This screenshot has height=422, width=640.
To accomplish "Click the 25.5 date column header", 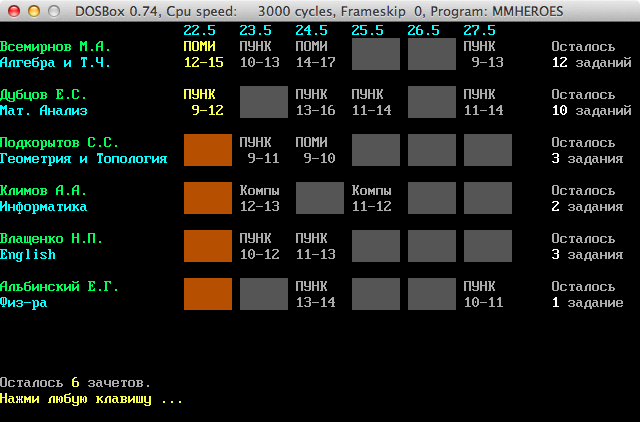I will coord(367,30).
